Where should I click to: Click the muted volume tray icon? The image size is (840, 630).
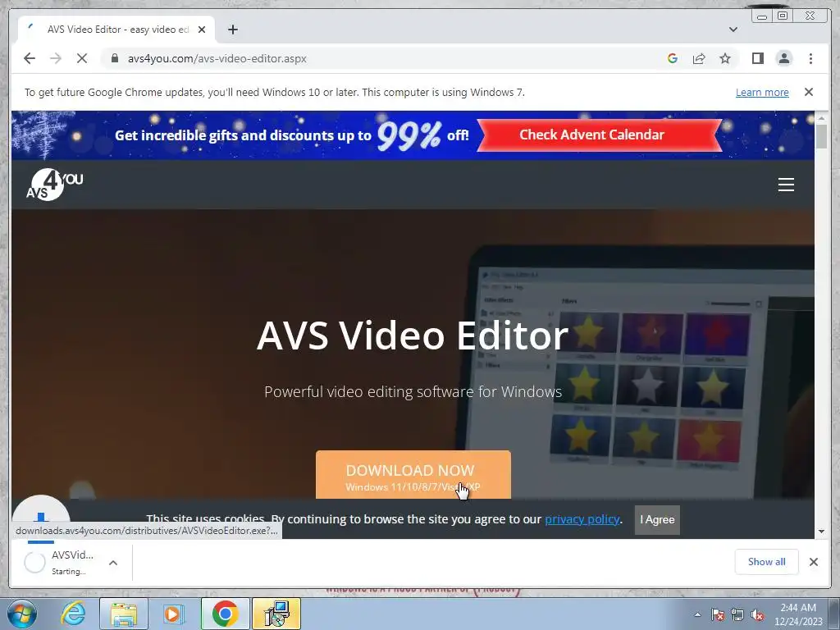click(x=757, y=615)
